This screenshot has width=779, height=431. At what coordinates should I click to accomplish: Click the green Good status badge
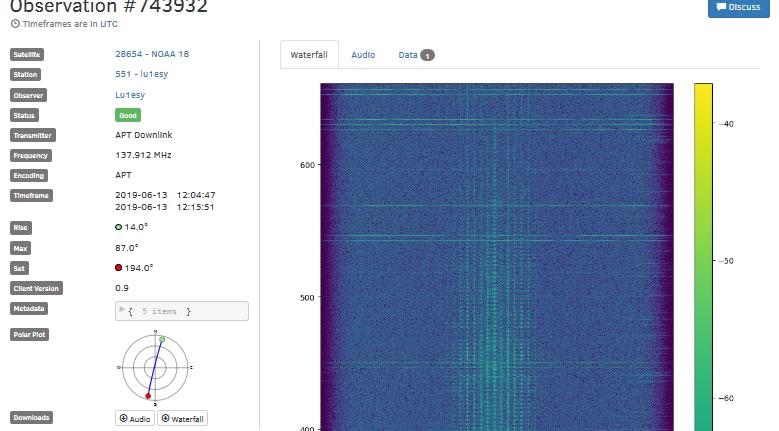[x=128, y=115]
